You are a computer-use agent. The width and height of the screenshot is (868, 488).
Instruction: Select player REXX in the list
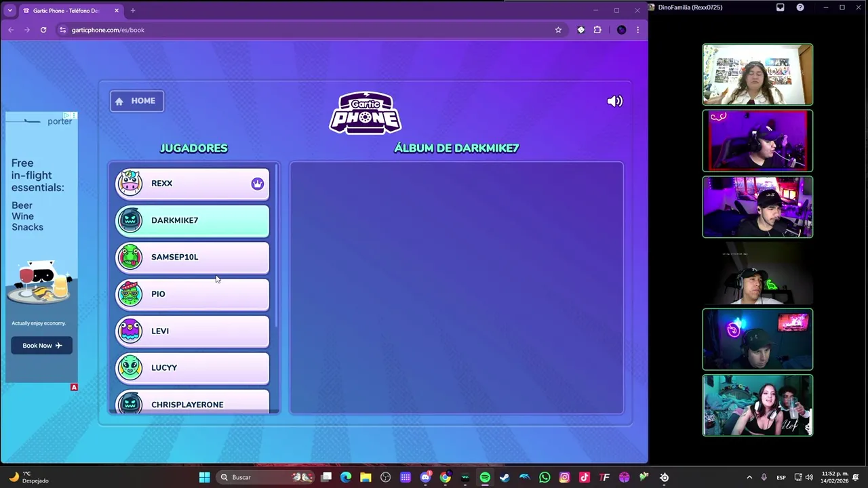tap(192, 184)
